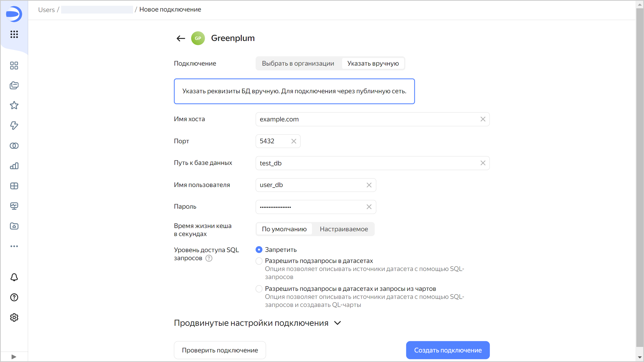Open the more items ellipsis in sidebar

14,246
